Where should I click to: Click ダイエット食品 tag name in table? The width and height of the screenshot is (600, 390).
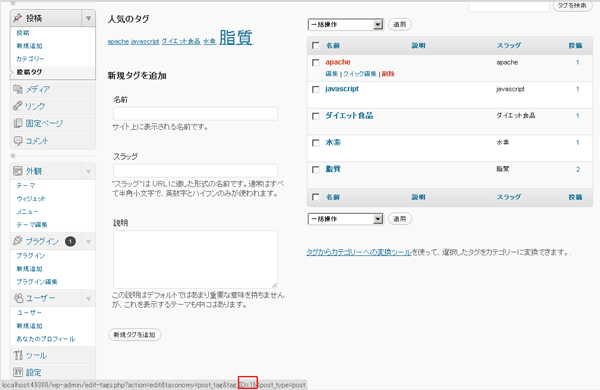click(349, 116)
